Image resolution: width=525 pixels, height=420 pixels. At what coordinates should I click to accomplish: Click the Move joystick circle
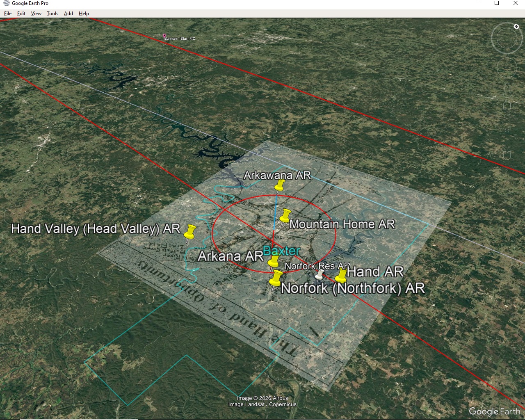click(x=507, y=68)
